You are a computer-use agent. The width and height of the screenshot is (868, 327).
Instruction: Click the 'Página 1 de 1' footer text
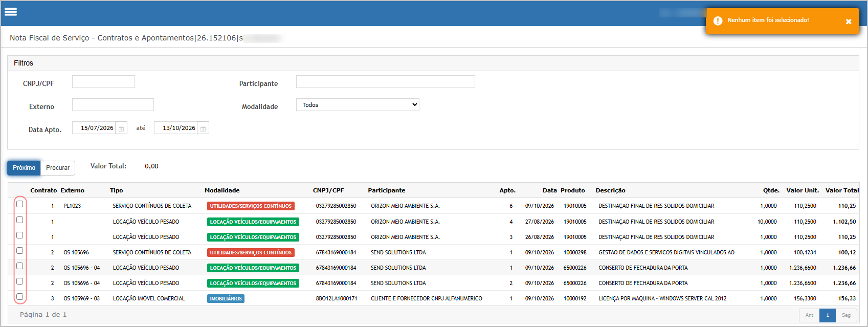43,314
